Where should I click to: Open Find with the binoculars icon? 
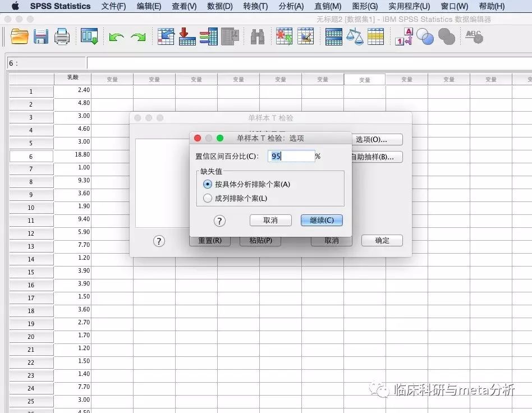tap(258, 37)
